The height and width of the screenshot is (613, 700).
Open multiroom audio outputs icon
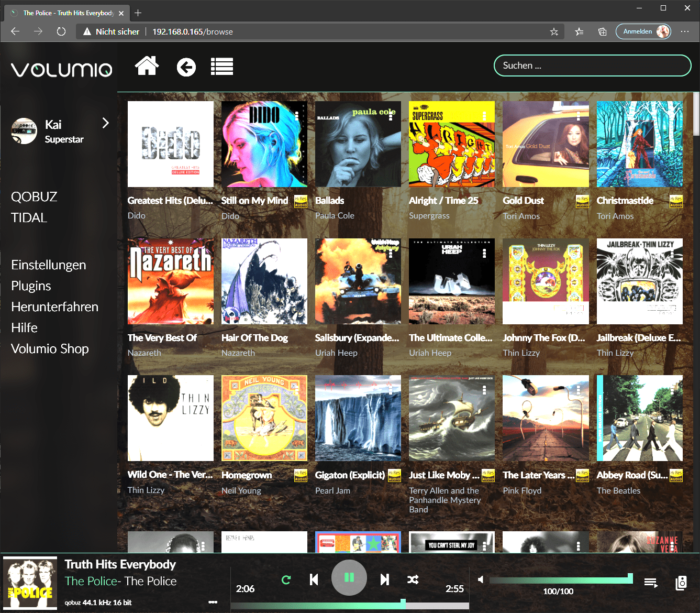point(681,583)
